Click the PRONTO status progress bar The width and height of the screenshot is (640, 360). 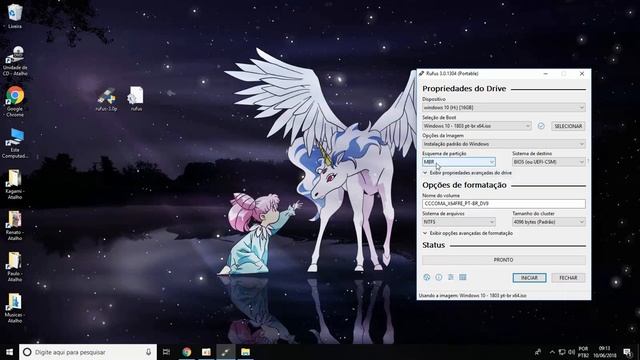coord(504,260)
